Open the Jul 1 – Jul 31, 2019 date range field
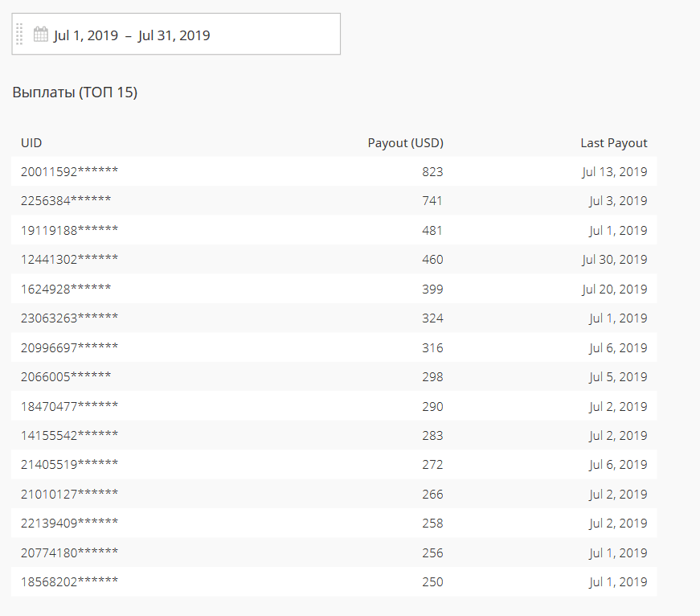The height and width of the screenshot is (616, 700). pos(176,34)
